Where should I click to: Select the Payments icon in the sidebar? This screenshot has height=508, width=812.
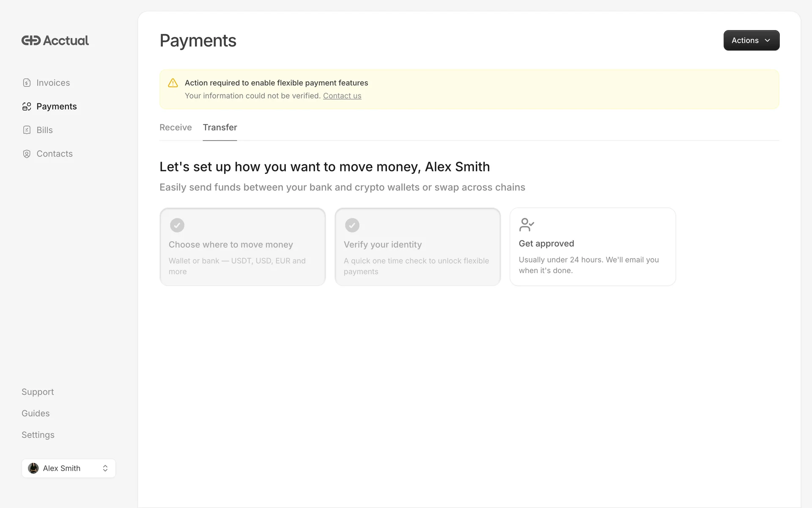pyautogui.click(x=27, y=106)
